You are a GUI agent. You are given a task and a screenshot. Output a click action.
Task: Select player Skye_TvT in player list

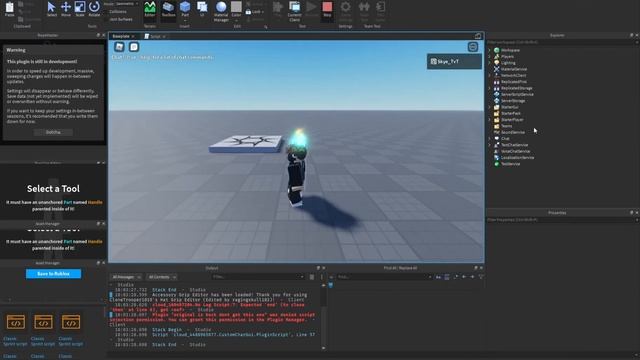[x=454, y=61]
